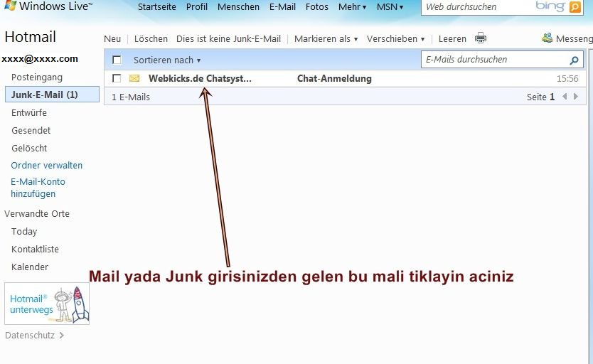Open the Ordner verwalten link

[46, 165]
